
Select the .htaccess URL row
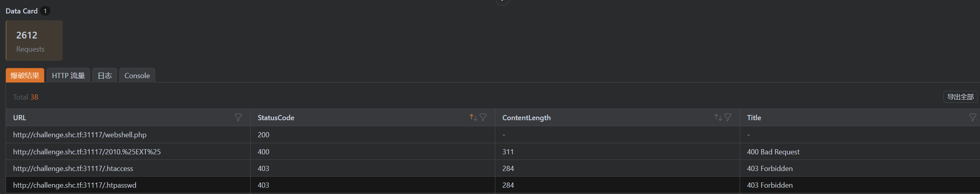73,169
